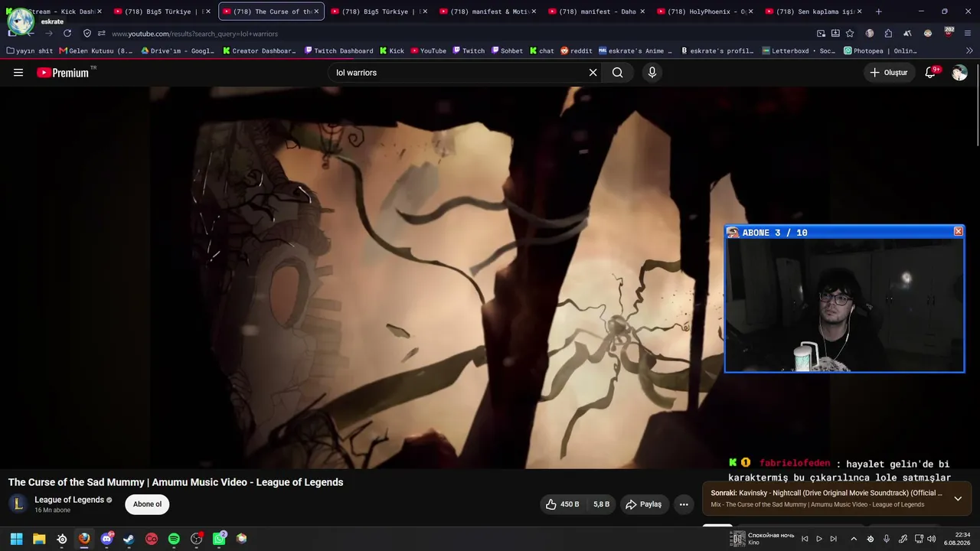This screenshot has width=980, height=551.
Task: Open the 'reddit' bookmark
Action: [577, 51]
